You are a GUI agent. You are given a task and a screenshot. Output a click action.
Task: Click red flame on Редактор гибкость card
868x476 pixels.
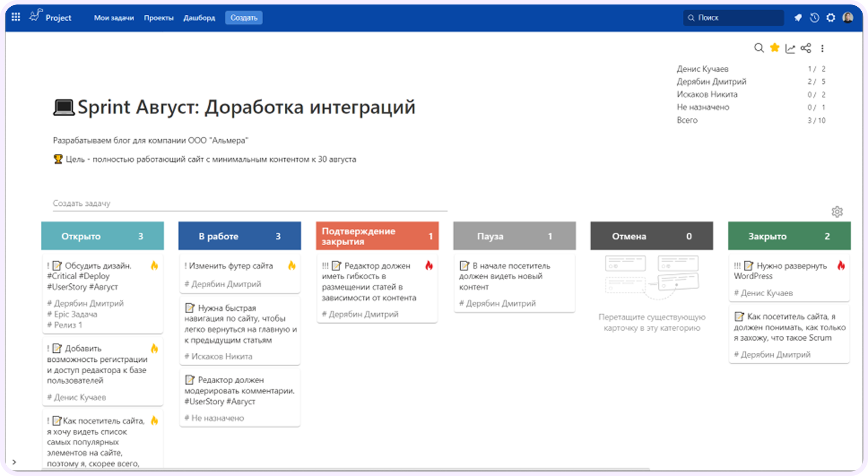pyautogui.click(x=429, y=266)
